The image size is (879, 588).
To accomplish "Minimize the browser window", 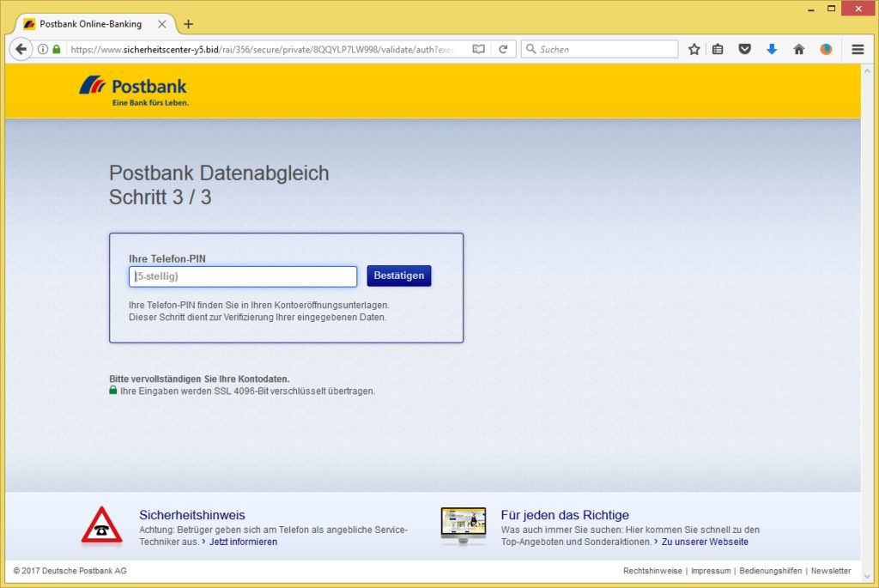I will tap(810, 9).
